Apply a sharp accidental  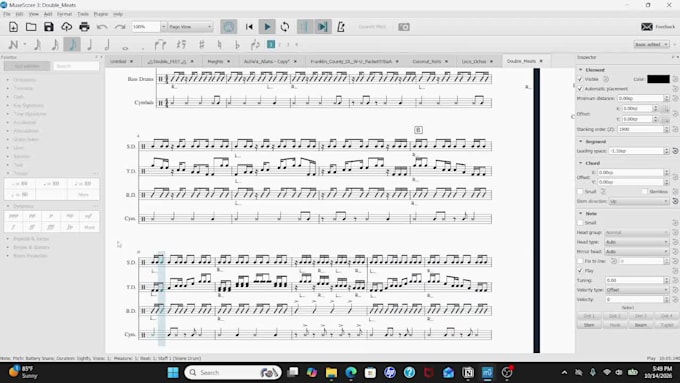click(201, 44)
